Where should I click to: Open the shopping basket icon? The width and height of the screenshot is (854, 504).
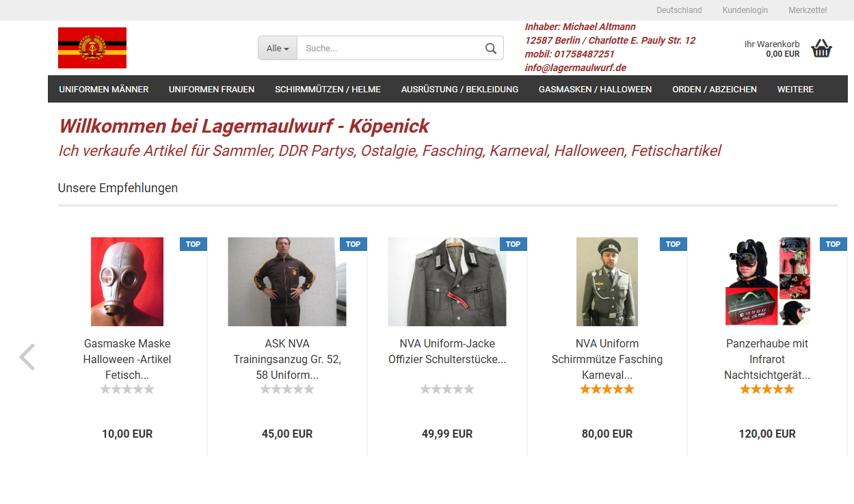click(x=821, y=49)
